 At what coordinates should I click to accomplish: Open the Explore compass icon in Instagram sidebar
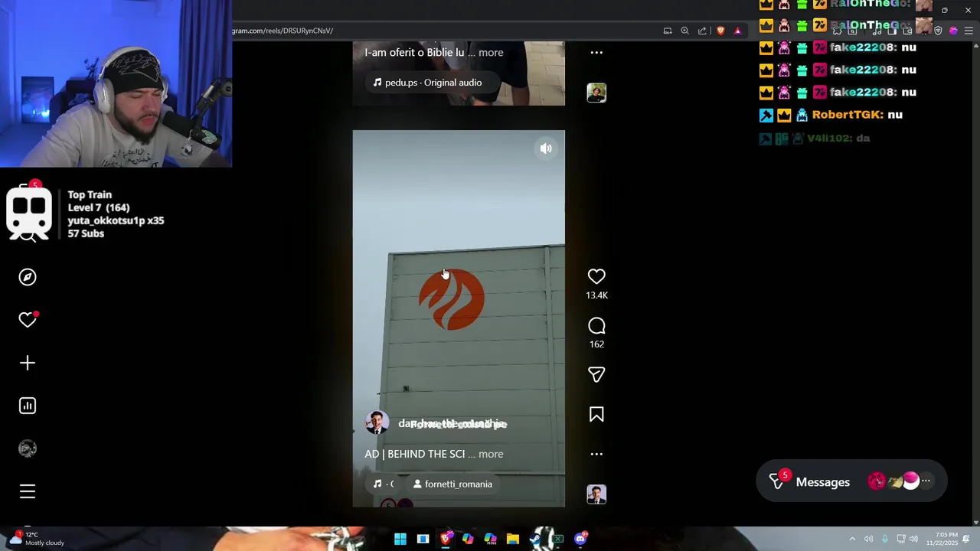point(28,277)
